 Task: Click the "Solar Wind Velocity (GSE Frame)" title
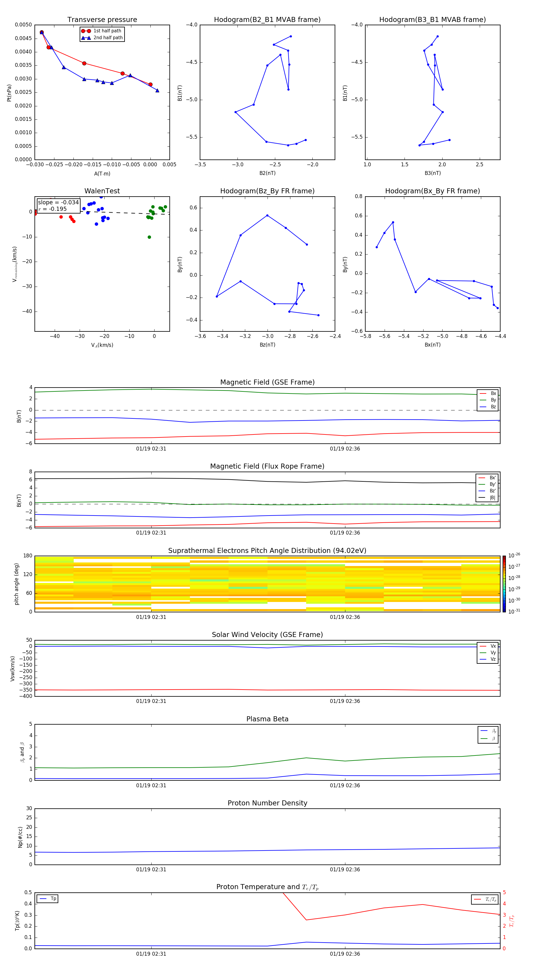click(x=267, y=635)
